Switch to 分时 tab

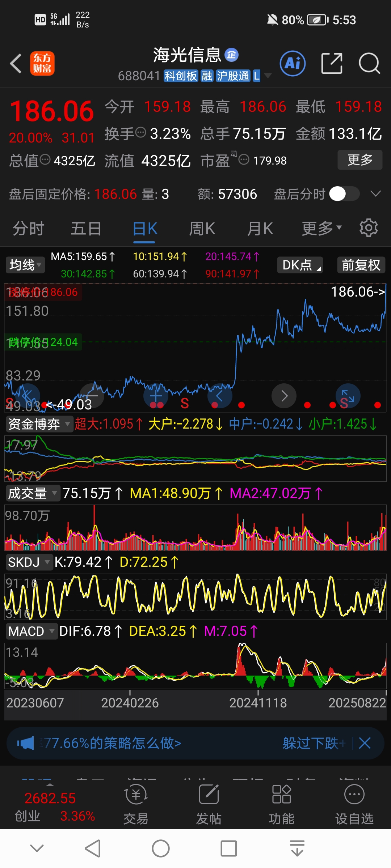coord(28,229)
